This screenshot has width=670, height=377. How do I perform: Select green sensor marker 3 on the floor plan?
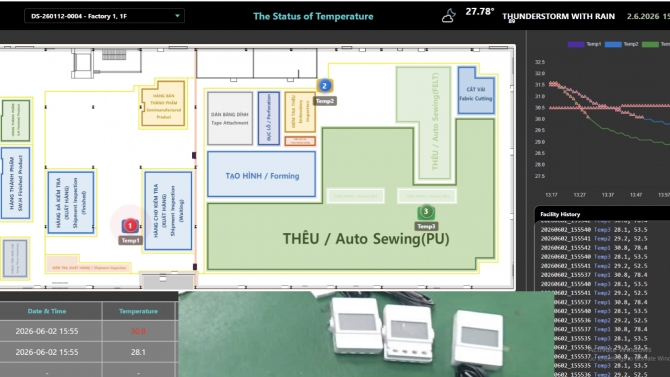point(426,212)
